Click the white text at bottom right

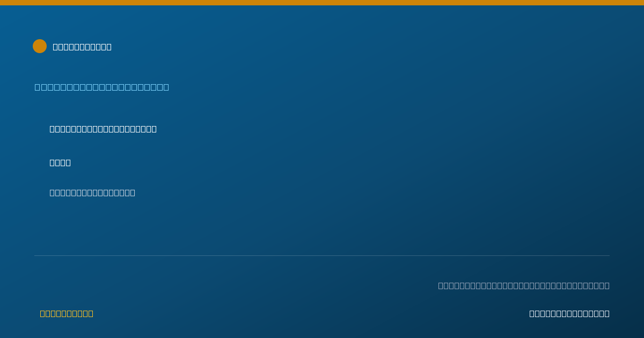569,313
